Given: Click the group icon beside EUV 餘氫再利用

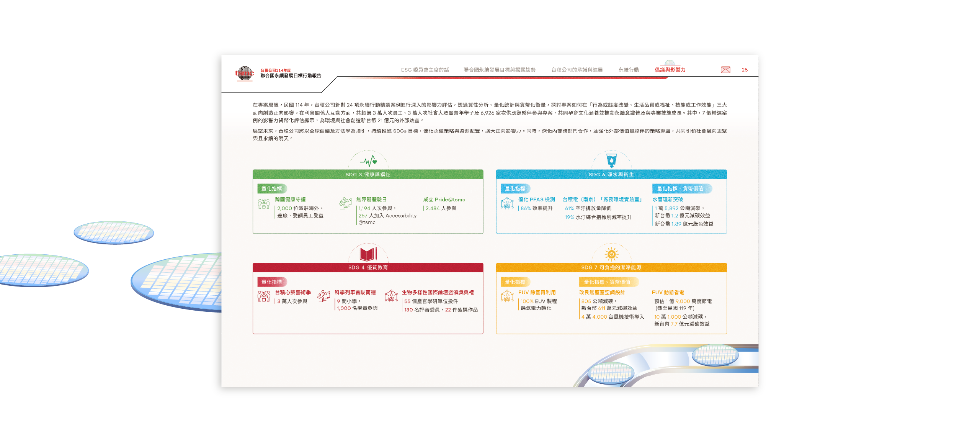Looking at the screenshot, I should pyautogui.click(x=507, y=296).
